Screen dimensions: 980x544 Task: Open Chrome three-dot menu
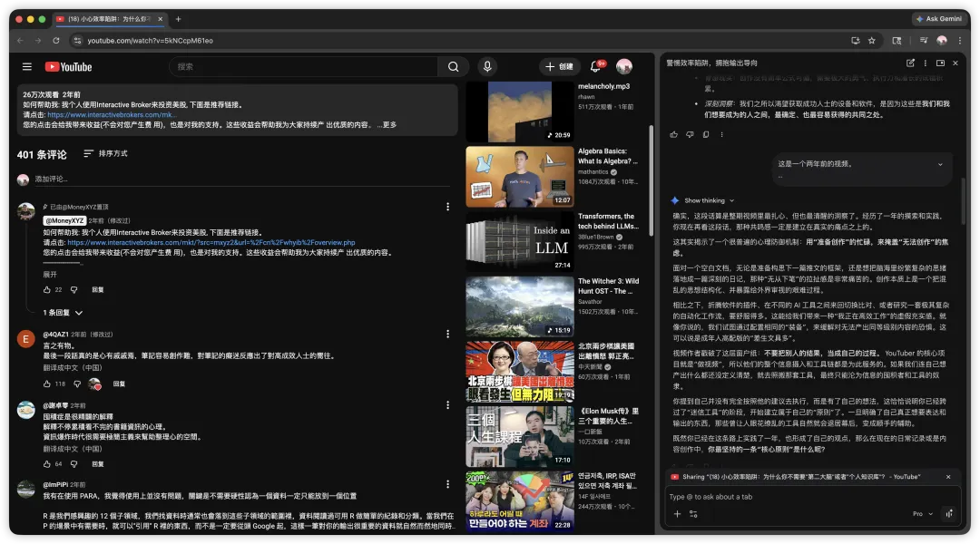[960, 41]
